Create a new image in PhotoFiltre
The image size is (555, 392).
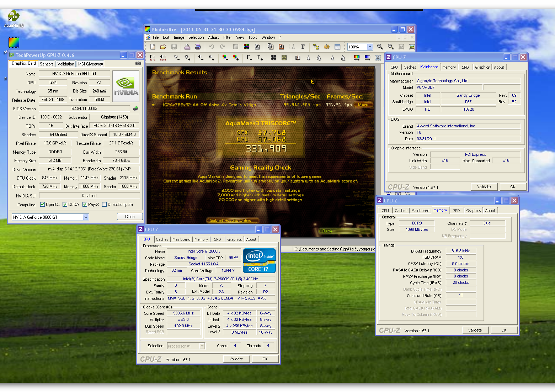coord(153,47)
